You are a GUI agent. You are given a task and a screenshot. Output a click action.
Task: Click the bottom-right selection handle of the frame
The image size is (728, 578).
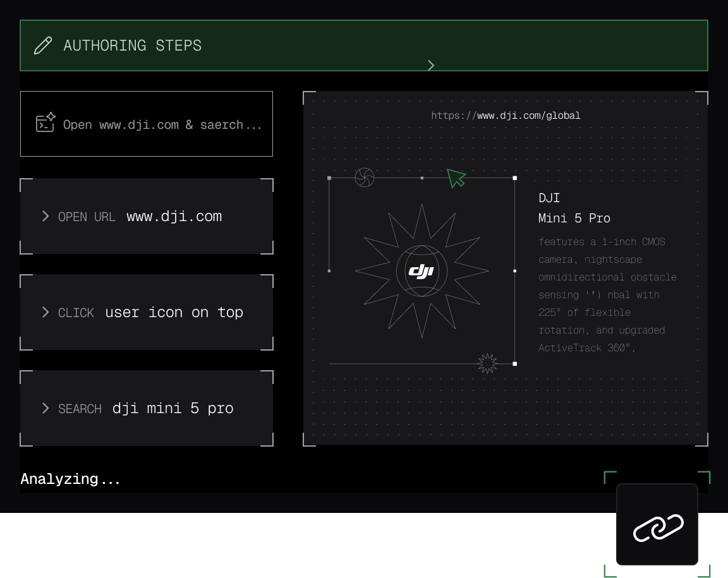click(x=514, y=363)
